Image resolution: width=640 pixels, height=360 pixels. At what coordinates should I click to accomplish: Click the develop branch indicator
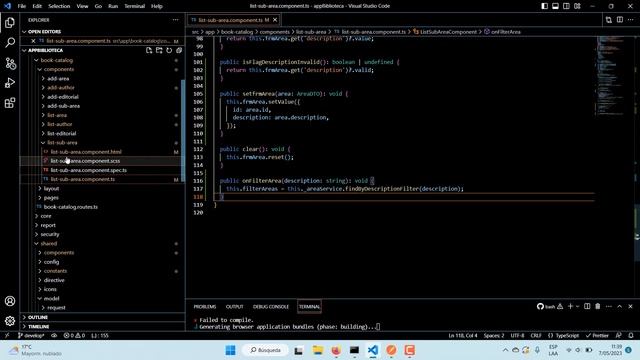(x=31, y=336)
